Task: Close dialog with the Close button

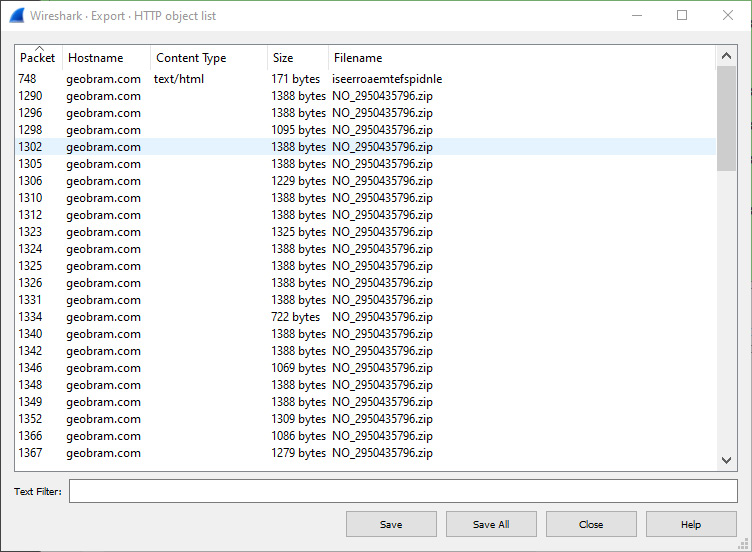Action: pos(591,524)
